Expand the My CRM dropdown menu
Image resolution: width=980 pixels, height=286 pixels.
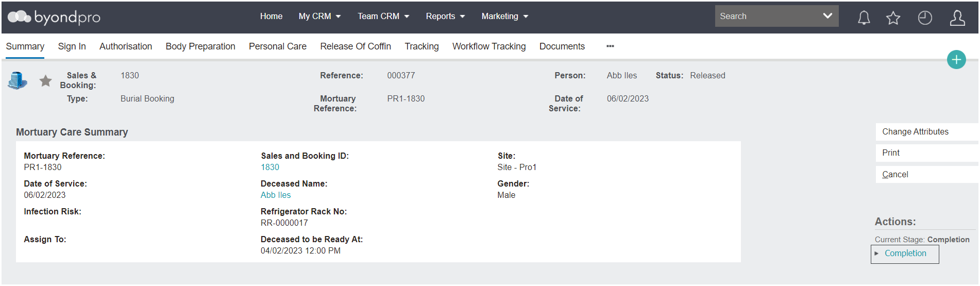click(319, 16)
